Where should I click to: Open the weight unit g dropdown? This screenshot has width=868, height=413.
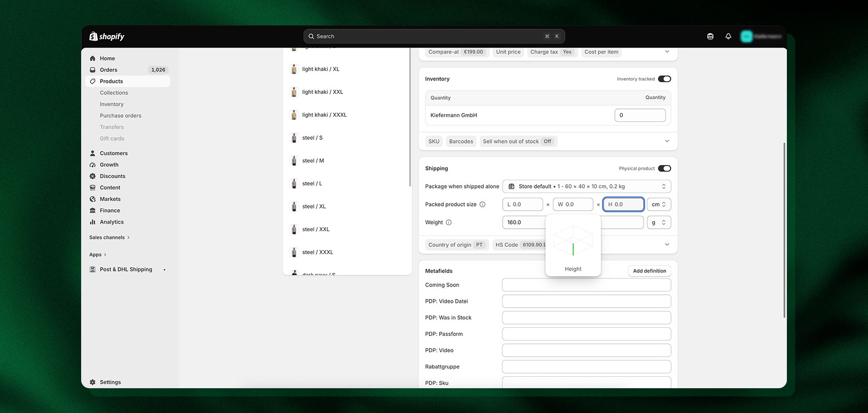(659, 223)
